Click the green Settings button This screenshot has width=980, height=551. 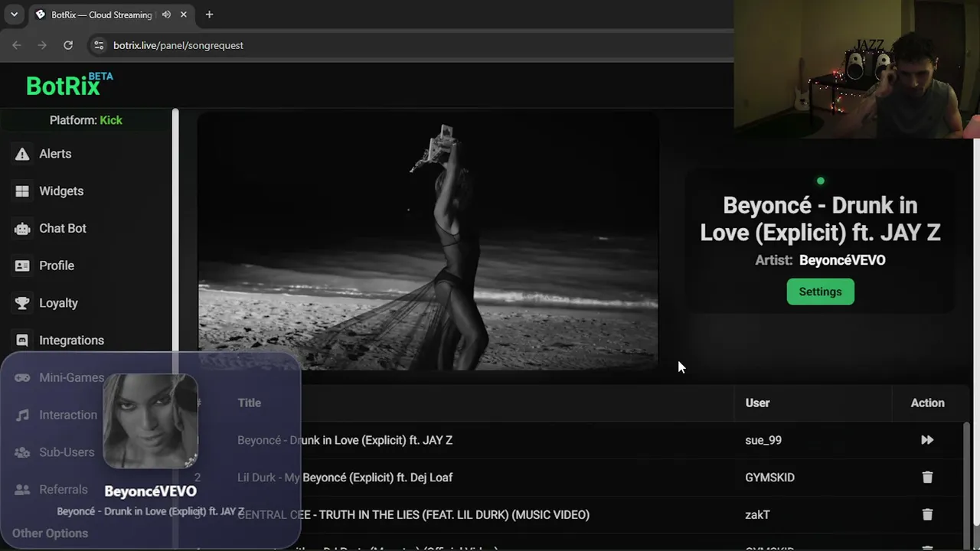(820, 292)
